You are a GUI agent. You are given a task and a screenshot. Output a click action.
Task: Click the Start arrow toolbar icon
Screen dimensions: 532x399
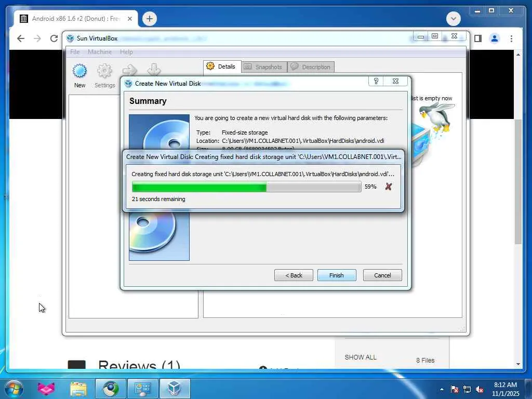click(130, 70)
